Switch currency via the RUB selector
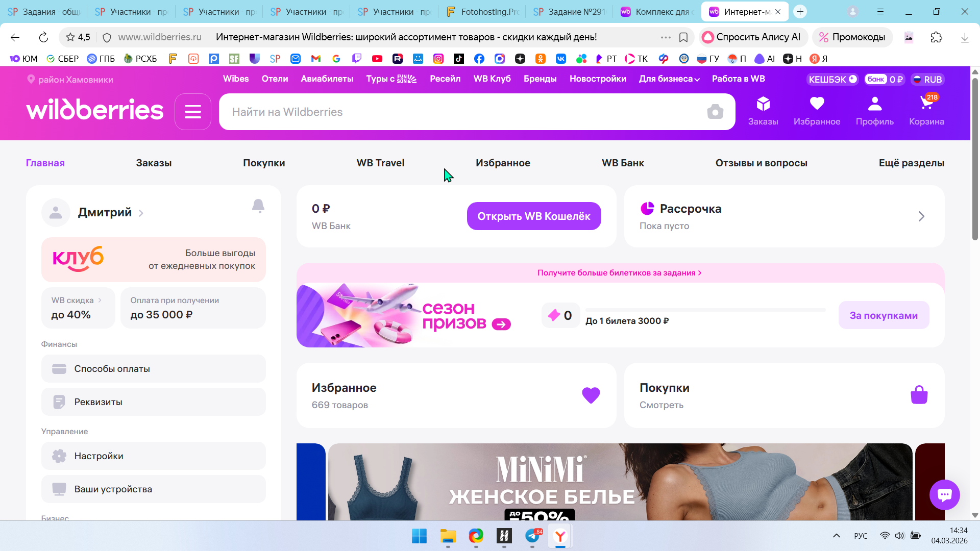The height and width of the screenshot is (551, 980). pyautogui.click(x=928, y=80)
